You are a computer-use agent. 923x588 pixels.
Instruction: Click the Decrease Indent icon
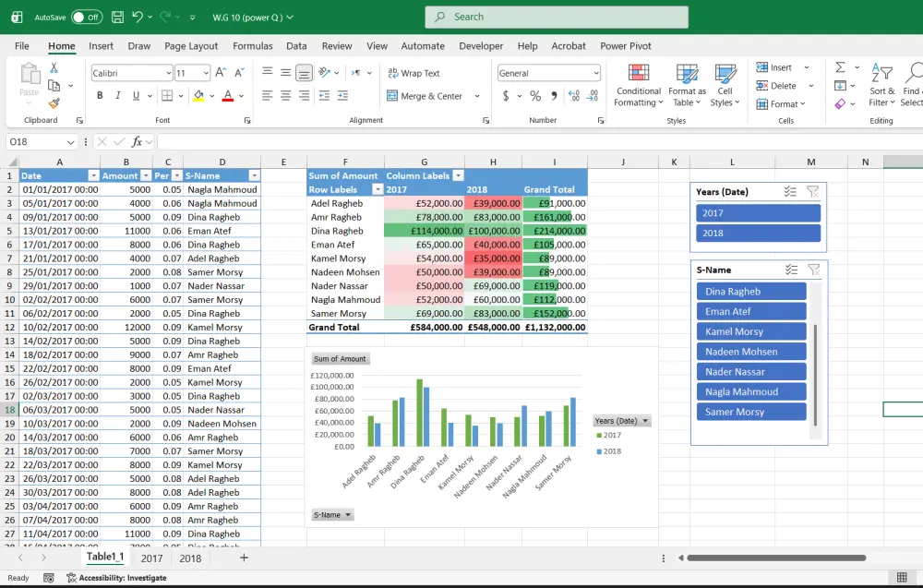coord(324,95)
